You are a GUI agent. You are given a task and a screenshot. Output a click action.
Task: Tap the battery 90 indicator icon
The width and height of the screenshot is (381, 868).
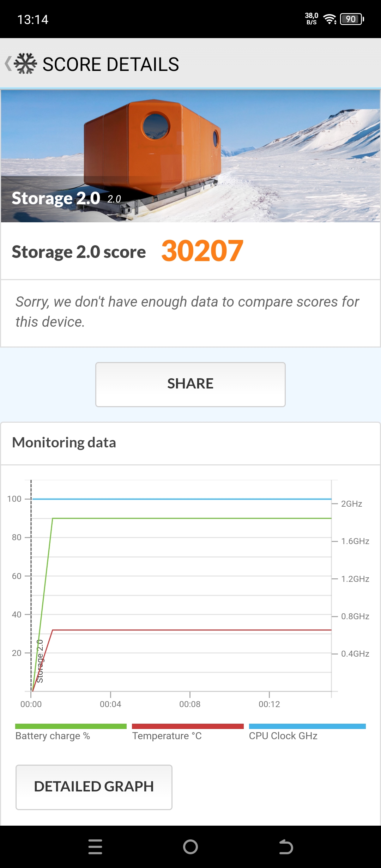(352, 19)
